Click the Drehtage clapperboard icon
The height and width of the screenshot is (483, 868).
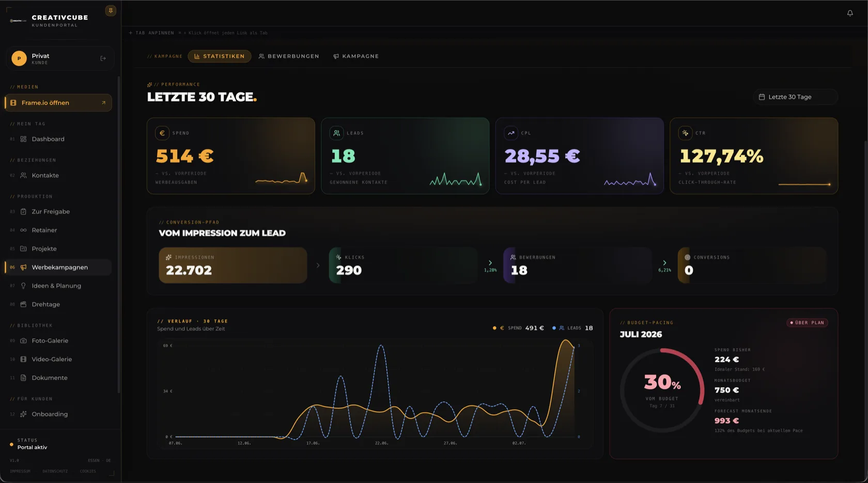(x=23, y=304)
